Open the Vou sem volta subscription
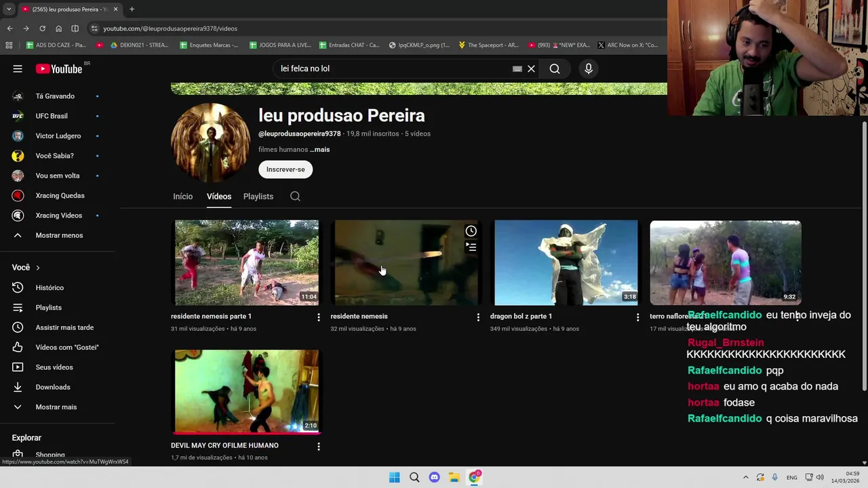 pos(58,176)
